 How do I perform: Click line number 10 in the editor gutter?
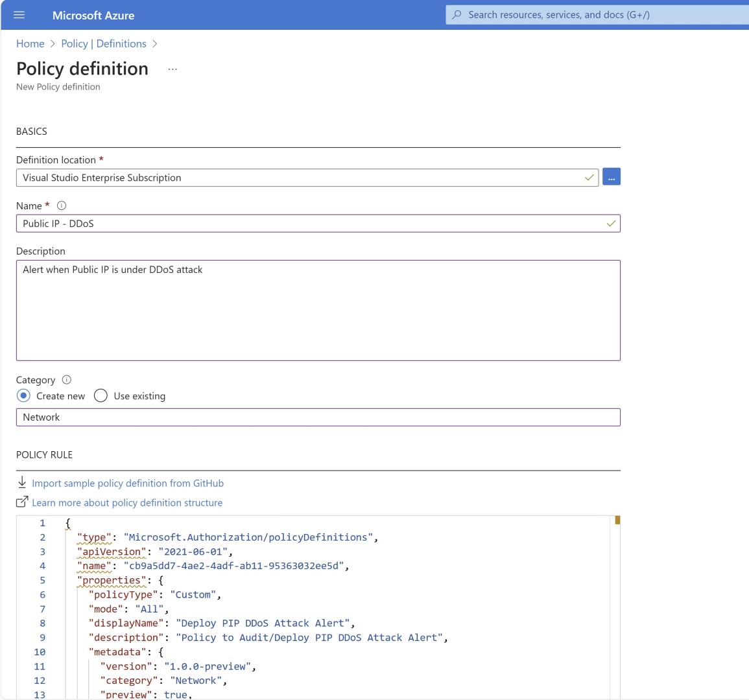coord(40,652)
